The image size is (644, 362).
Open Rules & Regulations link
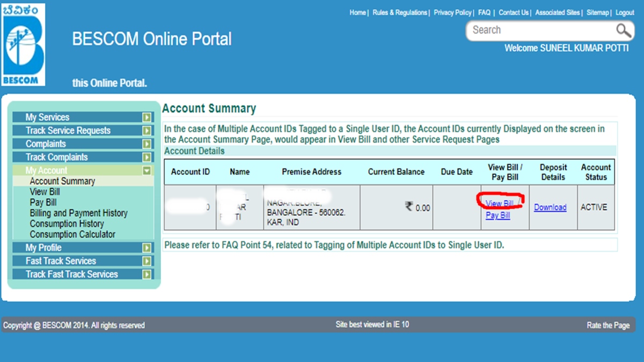400,12
